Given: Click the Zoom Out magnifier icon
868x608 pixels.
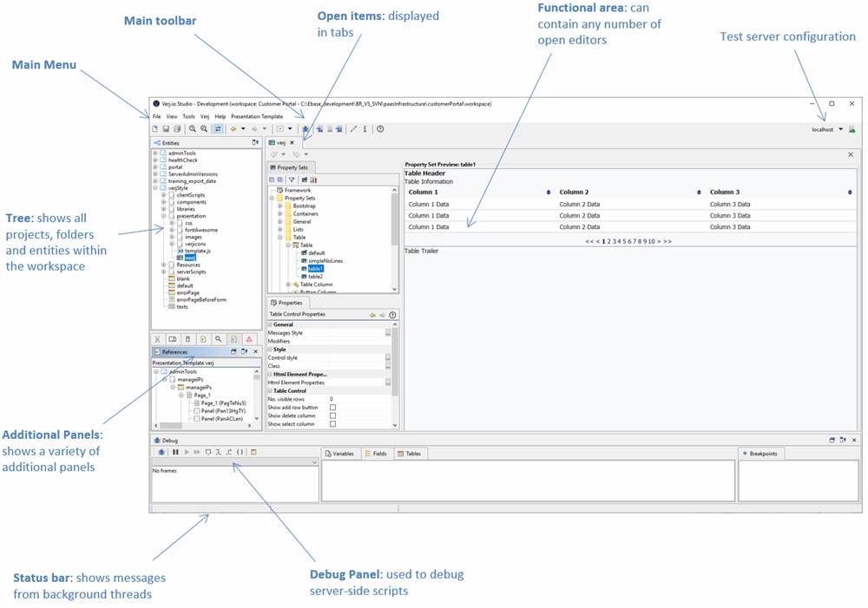Looking at the screenshot, I should click(x=204, y=129).
